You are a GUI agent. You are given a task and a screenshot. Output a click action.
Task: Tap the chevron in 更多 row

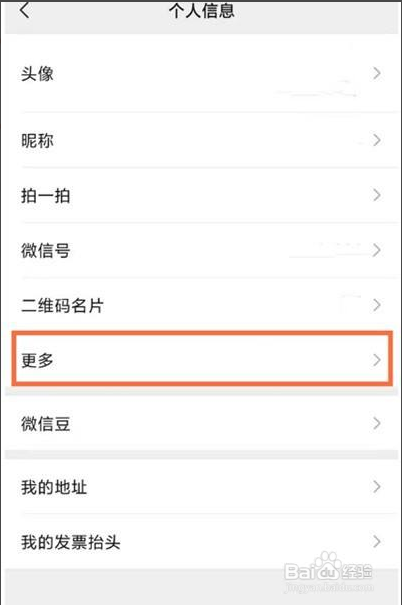pos(377,360)
